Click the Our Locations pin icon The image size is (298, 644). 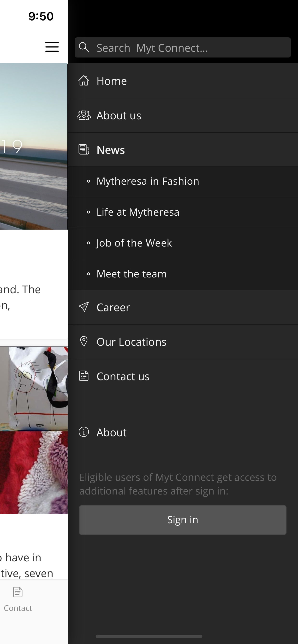pyautogui.click(x=84, y=341)
